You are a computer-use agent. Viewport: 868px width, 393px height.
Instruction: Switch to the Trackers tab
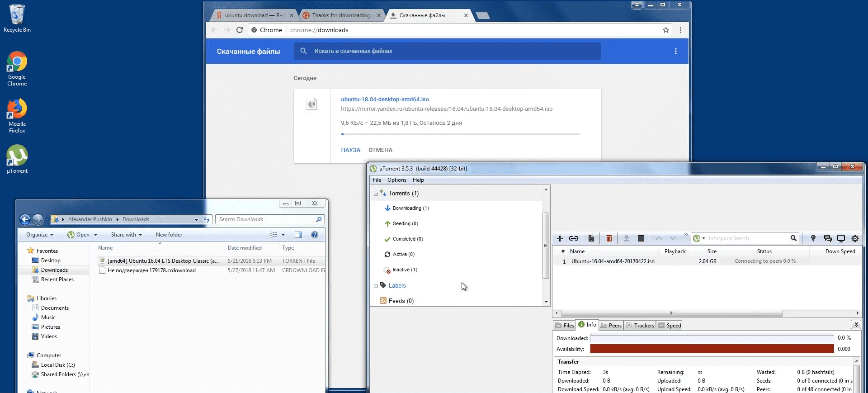640,325
